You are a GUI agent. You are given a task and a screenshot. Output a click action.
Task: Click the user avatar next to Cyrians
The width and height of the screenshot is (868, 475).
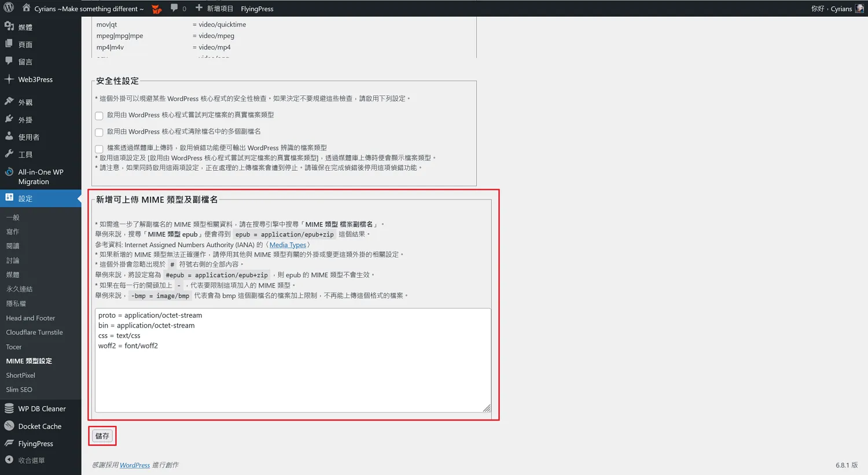[x=859, y=9]
